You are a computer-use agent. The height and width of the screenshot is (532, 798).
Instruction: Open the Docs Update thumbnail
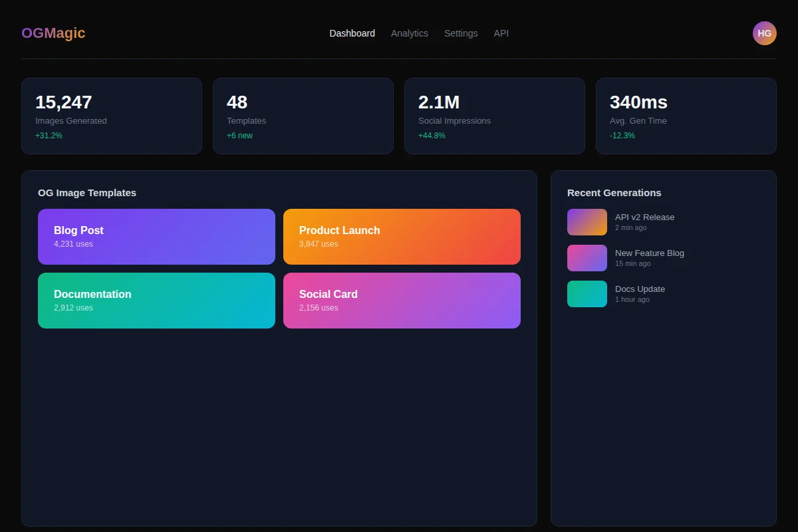(x=587, y=294)
